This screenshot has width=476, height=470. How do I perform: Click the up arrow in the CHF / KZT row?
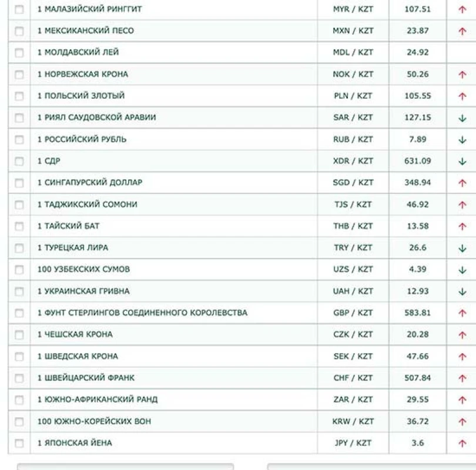pyautogui.click(x=462, y=378)
